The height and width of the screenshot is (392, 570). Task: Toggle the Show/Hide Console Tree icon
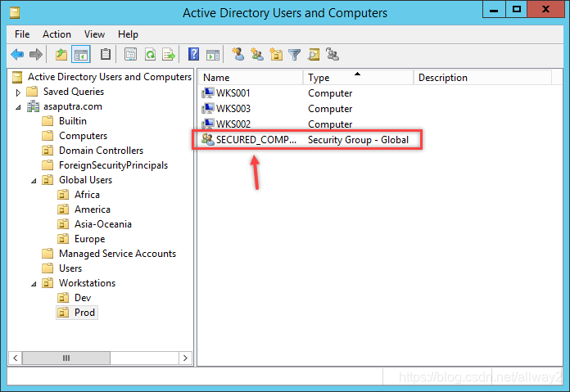(x=81, y=55)
